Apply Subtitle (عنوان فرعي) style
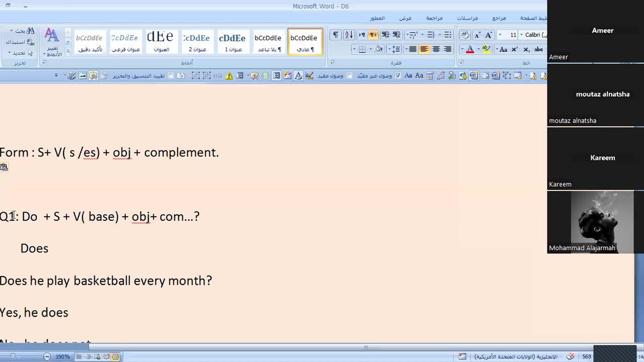The image size is (644, 362). click(x=125, y=42)
